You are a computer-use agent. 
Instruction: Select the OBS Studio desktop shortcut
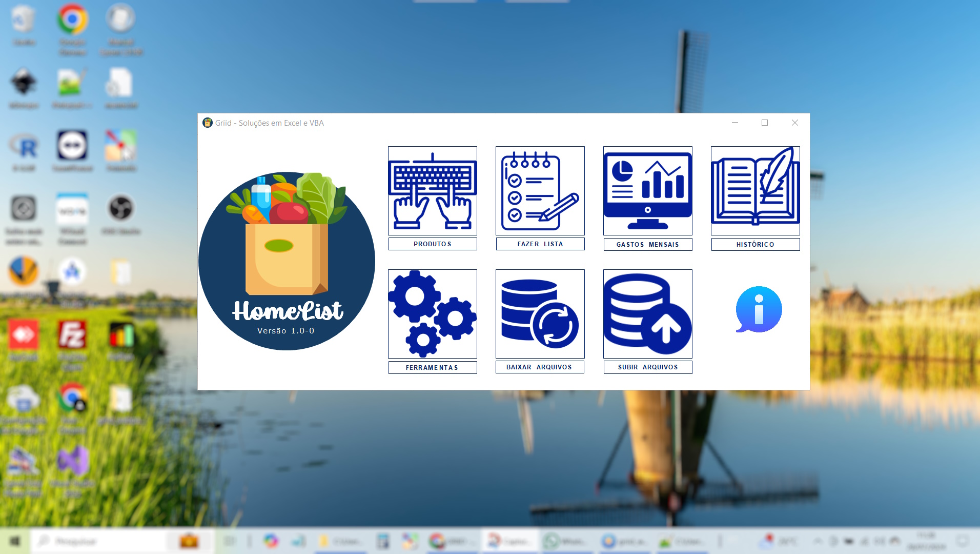[121, 209]
